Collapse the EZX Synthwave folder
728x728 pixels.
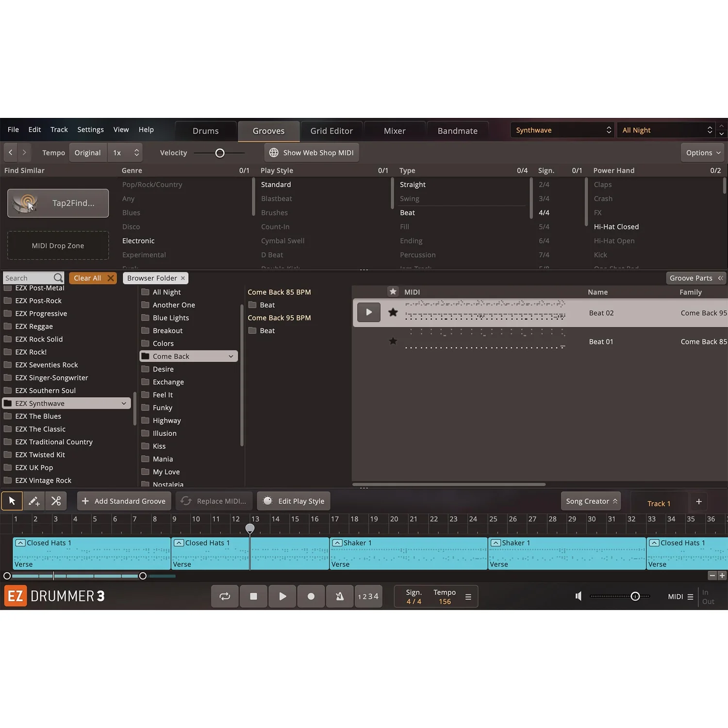point(124,403)
